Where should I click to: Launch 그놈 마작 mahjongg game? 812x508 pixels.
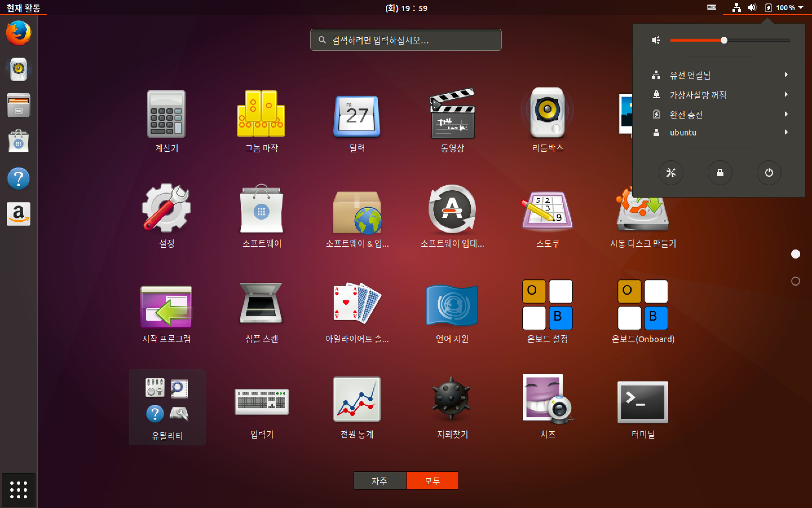coord(261,121)
